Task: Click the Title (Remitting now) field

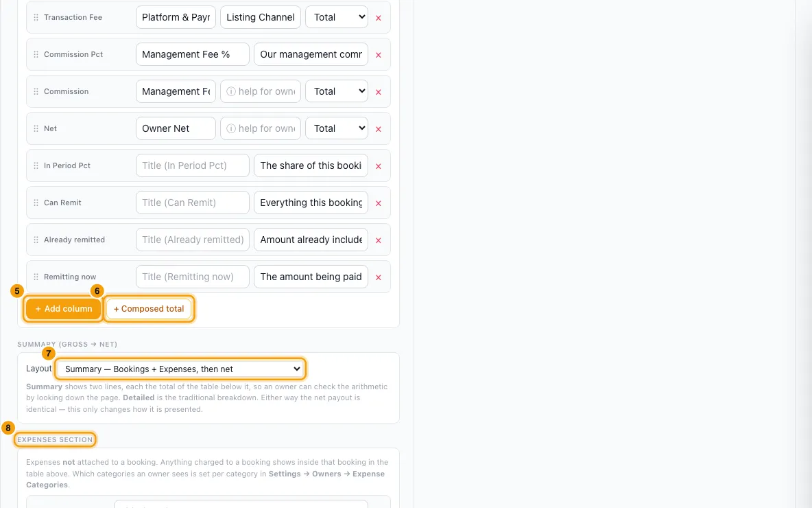Action: 193,277
